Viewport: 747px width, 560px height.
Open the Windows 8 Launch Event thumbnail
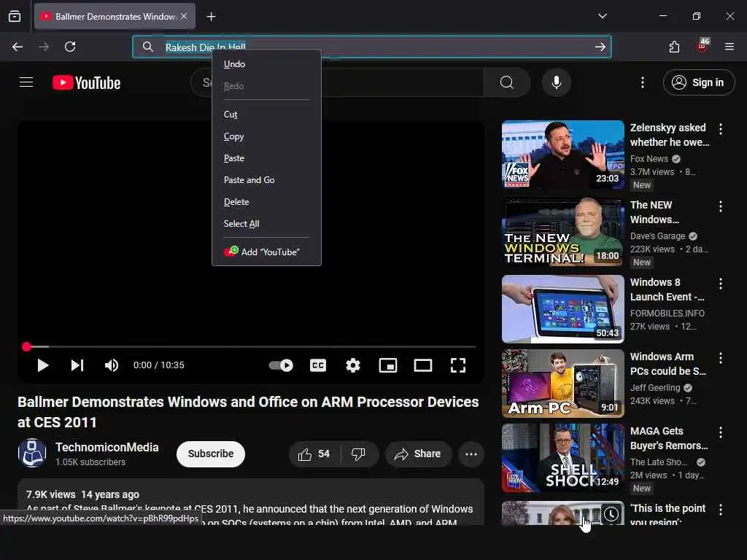point(562,309)
